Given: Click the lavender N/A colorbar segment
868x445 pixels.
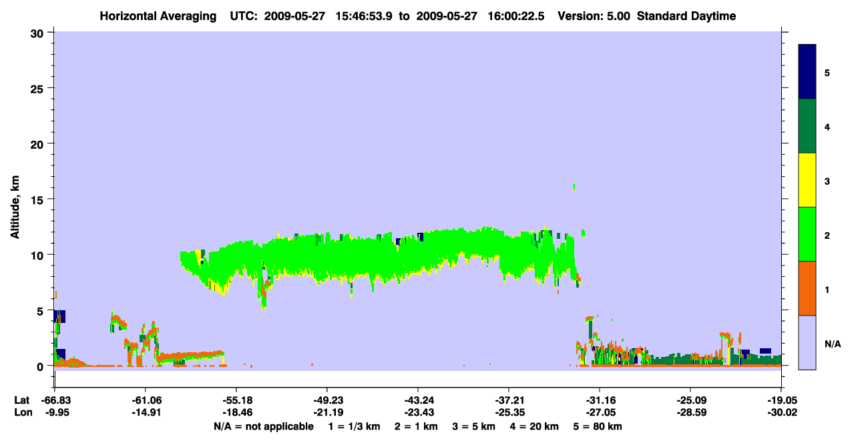Looking at the screenshot, I should pyautogui.click(x=807, y=342).
